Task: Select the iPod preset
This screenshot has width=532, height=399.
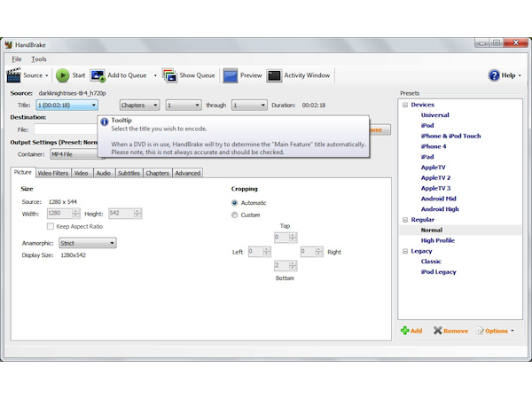Action: pos(427,126)
